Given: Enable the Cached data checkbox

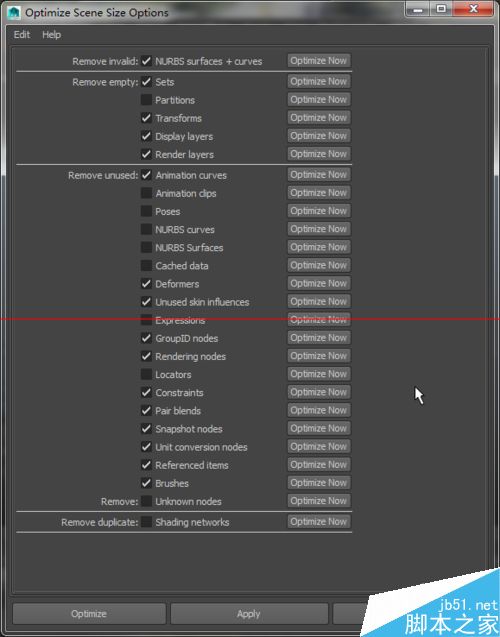Looking at the screenshot, I should coord(146,266).
